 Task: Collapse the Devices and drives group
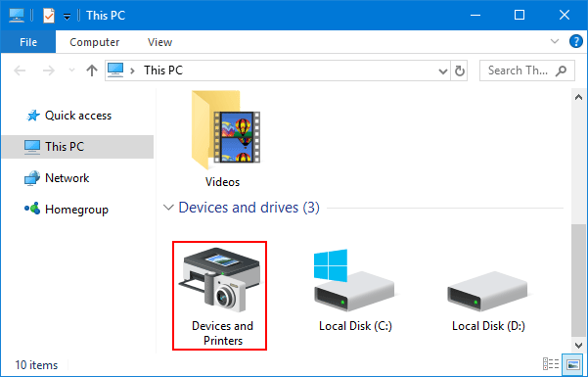tap(168, 208)
